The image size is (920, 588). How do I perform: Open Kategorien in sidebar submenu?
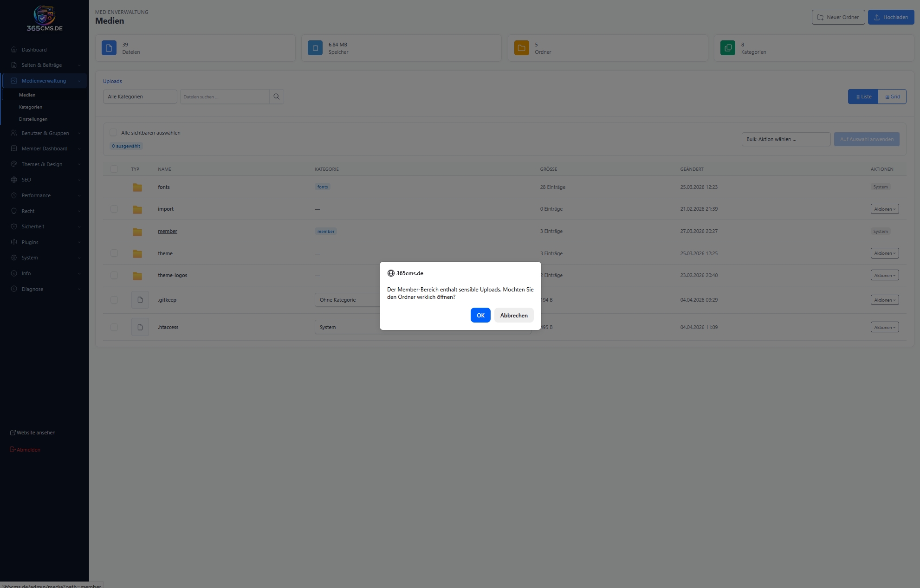pyautogui.click(x=31, y=107)
